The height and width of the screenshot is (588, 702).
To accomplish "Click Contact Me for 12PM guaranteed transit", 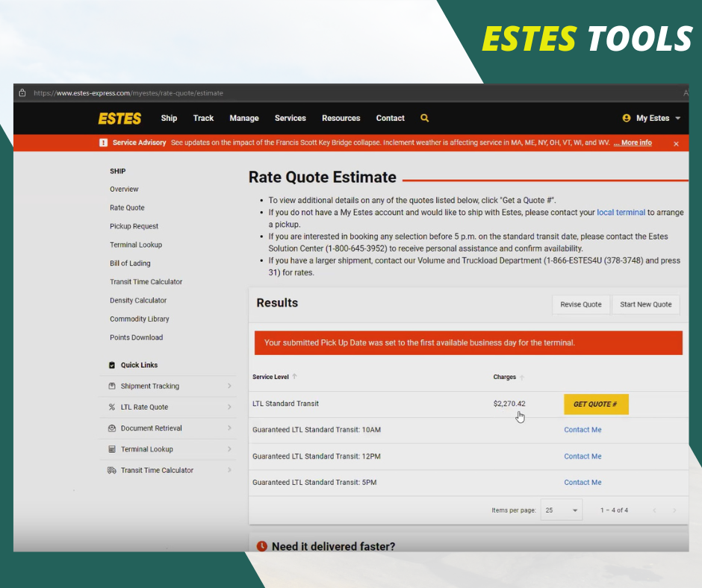I will (583, 457).
